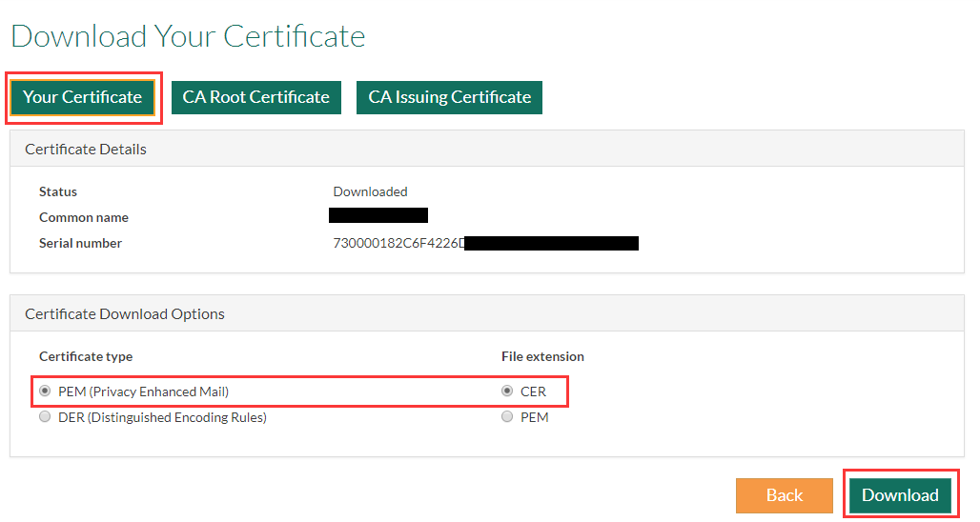Viewport: 980px width, 522px height.
Task: Select PEM (Privacy Enhanced Mail) certificate type
Action: pos(45,391)
